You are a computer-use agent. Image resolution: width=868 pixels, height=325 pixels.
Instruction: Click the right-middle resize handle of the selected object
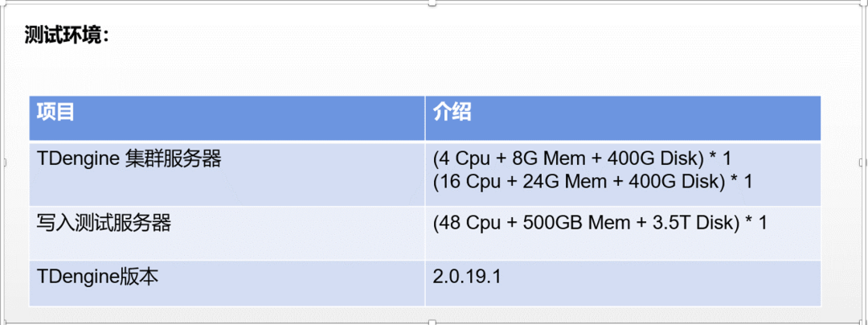point(862,162)
